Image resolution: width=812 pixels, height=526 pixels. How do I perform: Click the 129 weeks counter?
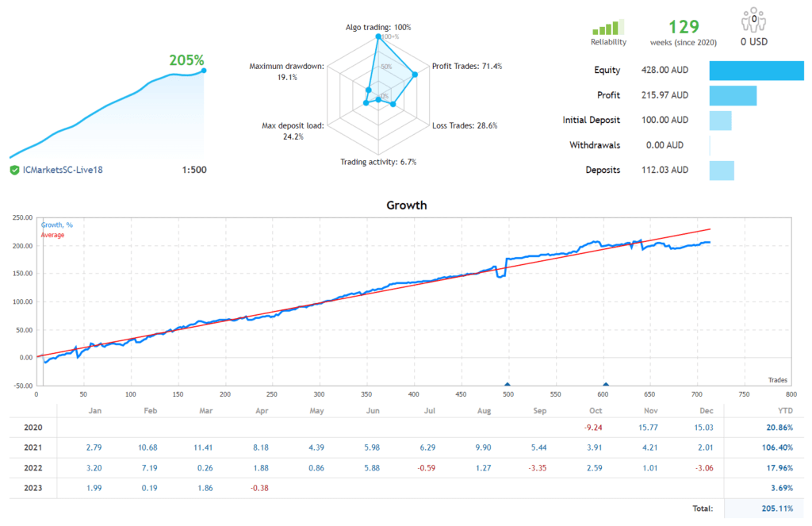[x=683, y=27]
